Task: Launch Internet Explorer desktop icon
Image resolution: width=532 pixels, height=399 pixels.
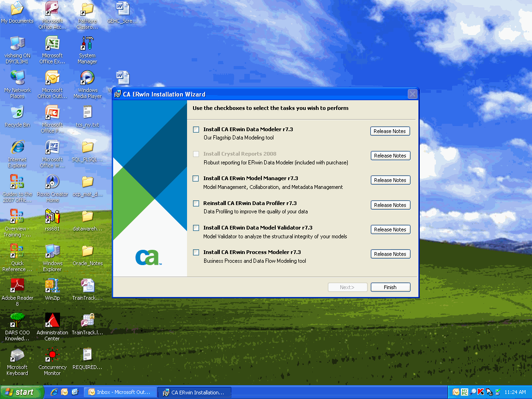Action: point(17,153)
